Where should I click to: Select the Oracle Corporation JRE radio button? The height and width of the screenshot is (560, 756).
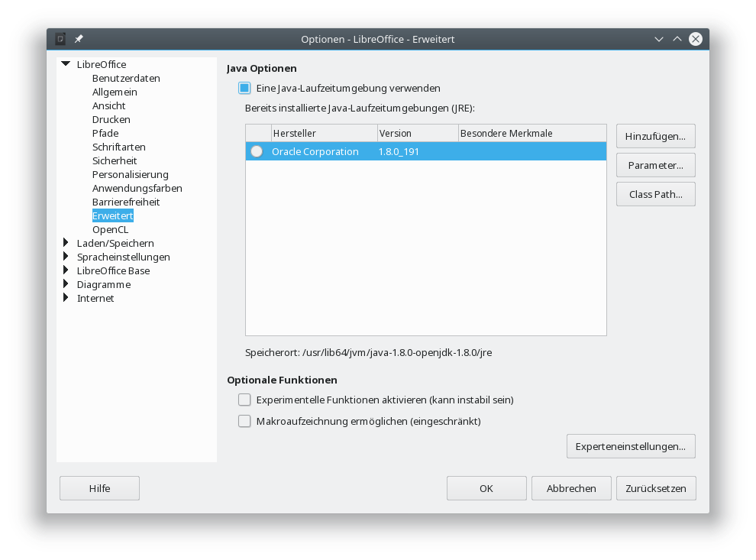click(x=257, y=151)
